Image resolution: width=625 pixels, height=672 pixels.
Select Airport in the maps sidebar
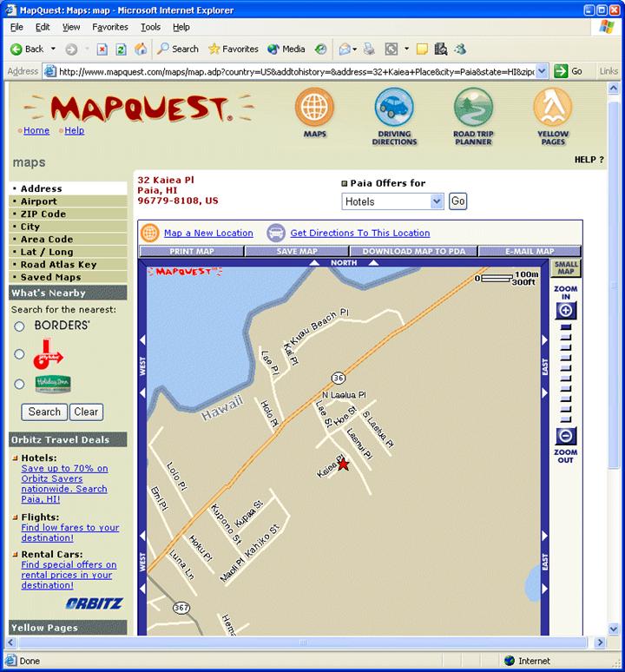[68, 201]
